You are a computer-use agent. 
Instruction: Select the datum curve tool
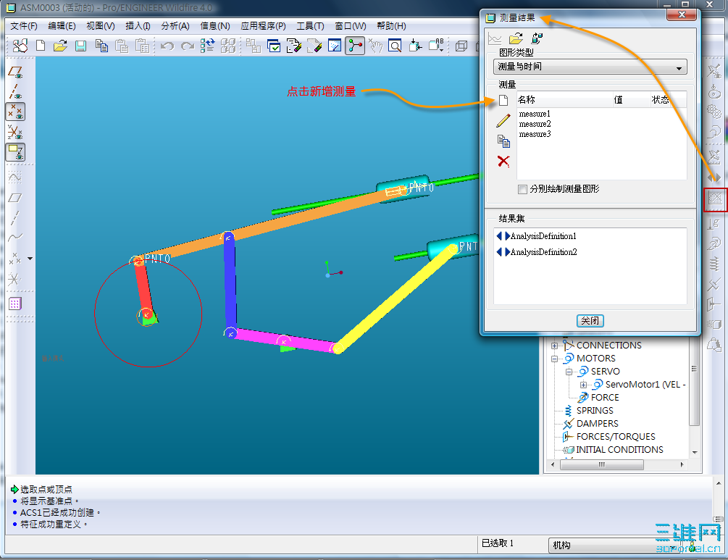[15, 238]
